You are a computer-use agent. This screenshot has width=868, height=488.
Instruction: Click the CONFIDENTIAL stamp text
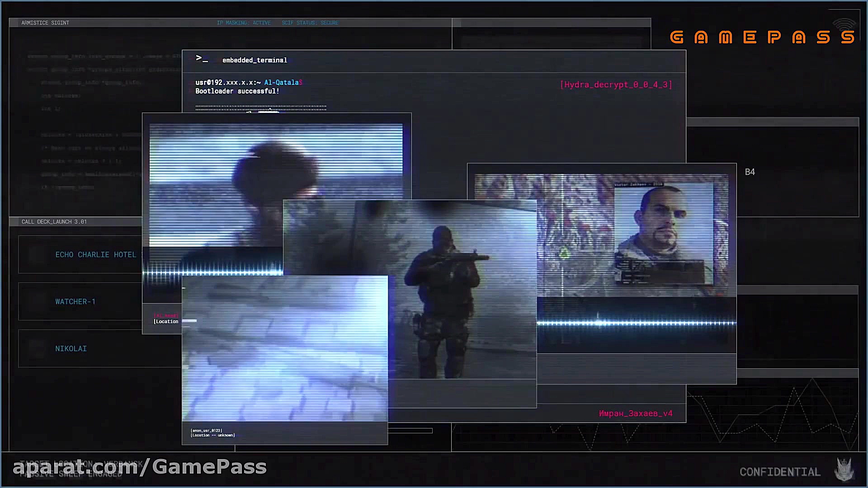click(780, 472)
